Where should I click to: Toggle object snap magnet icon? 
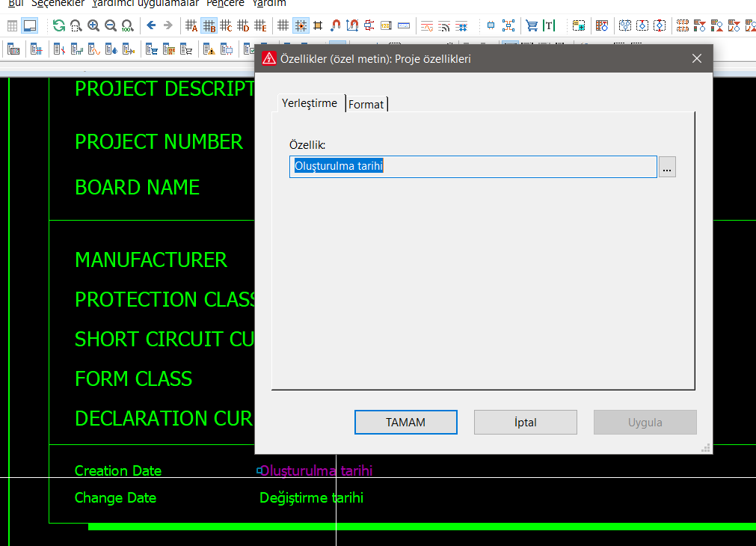(336, 25)
